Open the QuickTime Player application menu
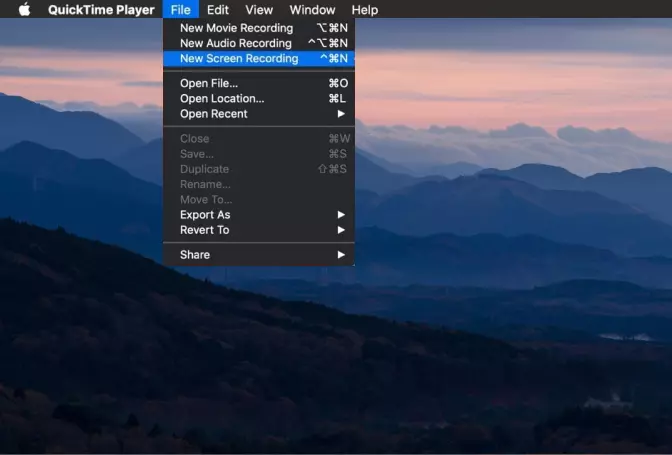 (x=101, y=9)
